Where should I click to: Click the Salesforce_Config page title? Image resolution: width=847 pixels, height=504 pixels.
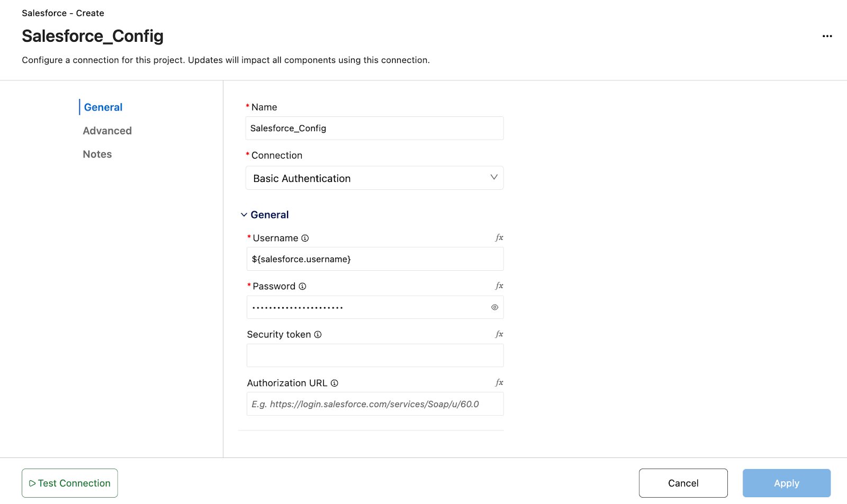point(93,36)
